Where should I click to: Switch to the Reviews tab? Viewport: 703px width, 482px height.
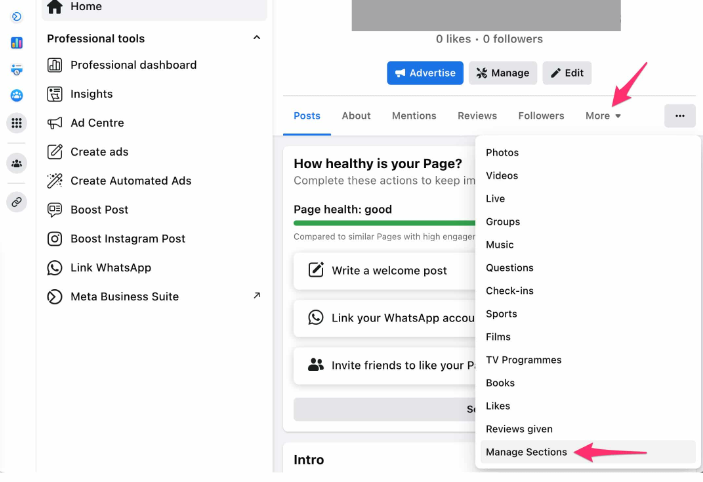click(x=477, y=116)
